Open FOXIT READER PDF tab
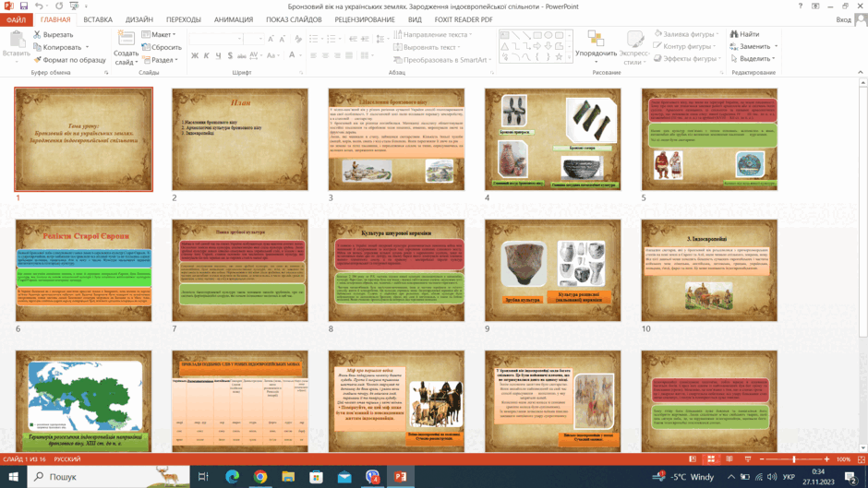Viewport: 868px width, 488px height. (464, 19)
